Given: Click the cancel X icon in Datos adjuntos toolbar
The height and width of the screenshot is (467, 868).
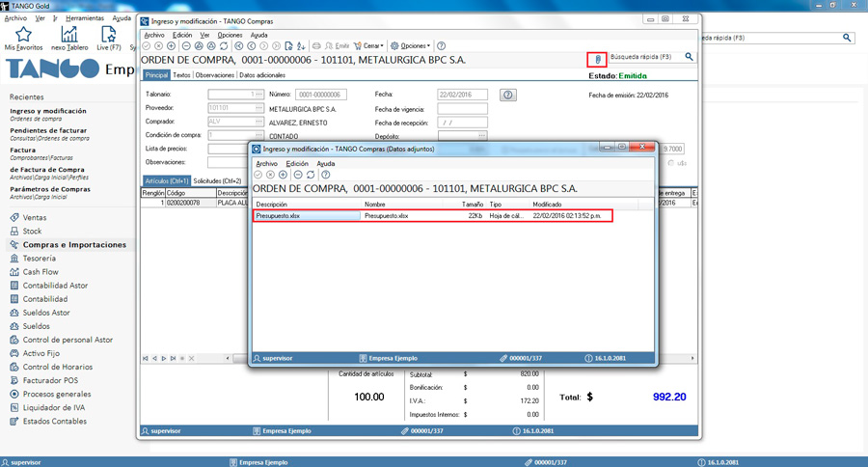Looking at the screenshot, I should 270,175.
